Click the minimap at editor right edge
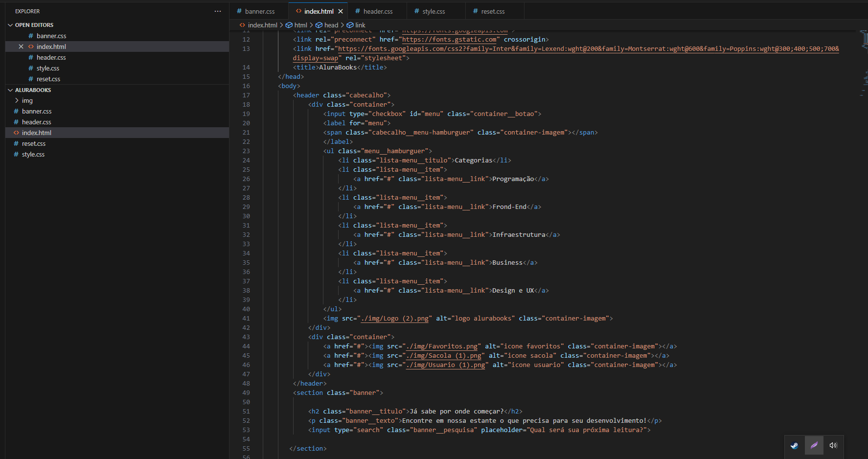 pyautogui.click(x=864, y=64)
